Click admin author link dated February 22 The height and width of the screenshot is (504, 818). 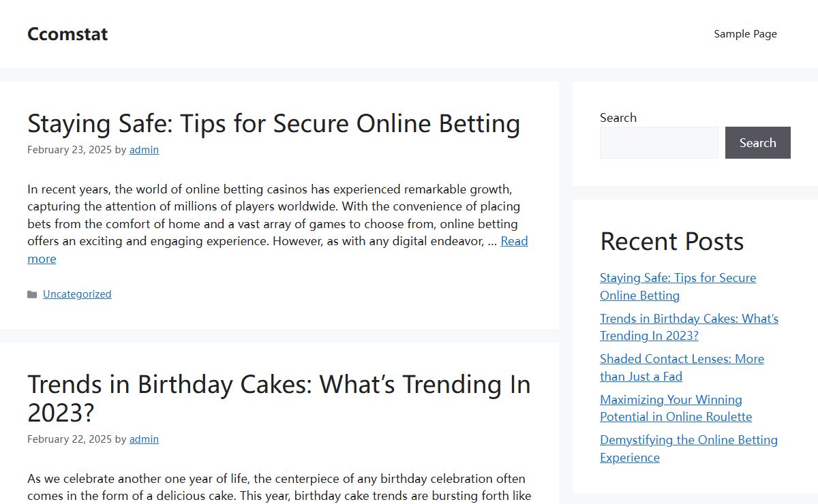pos(144,439)
